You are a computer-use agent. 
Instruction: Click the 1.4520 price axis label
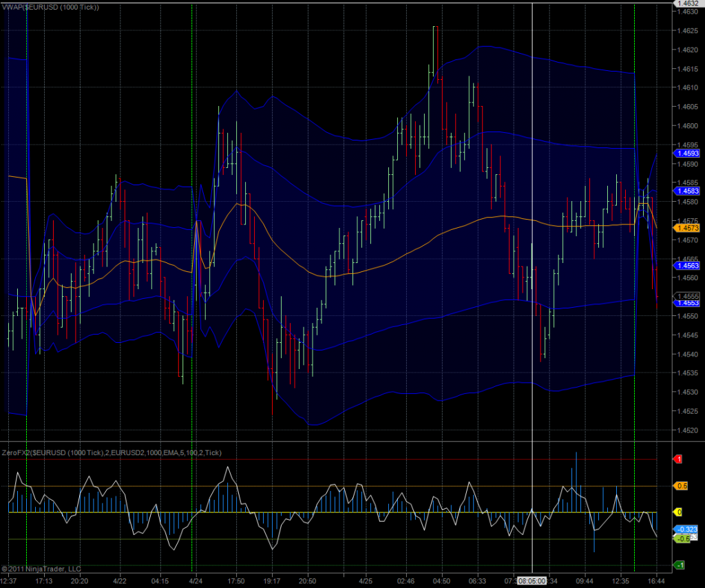tap(686, 430)
